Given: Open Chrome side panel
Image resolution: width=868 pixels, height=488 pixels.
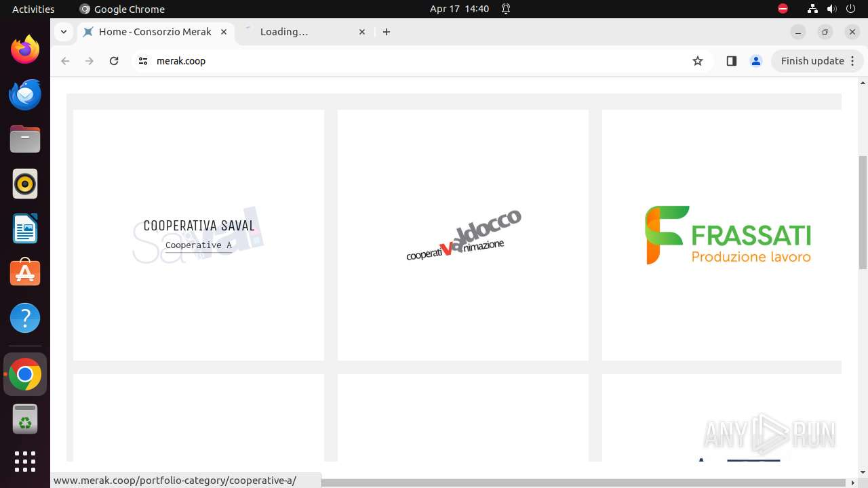Looking at the screenshot, I should click(731, 61).
